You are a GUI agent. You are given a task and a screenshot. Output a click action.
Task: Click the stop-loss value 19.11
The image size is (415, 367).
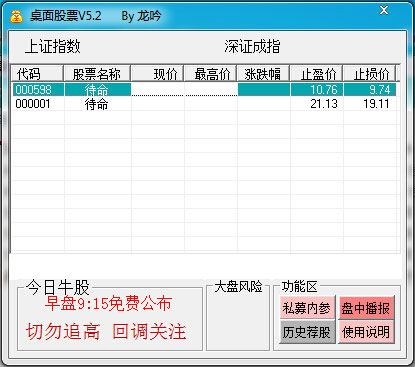377,104
